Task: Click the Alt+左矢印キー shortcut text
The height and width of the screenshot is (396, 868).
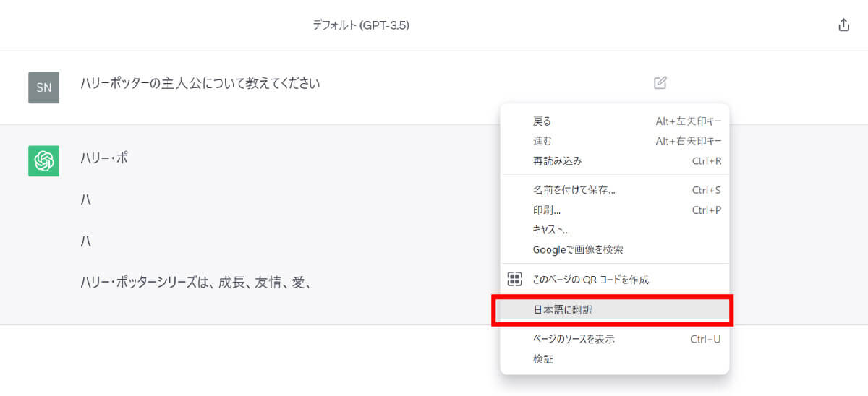Action: 689,121
